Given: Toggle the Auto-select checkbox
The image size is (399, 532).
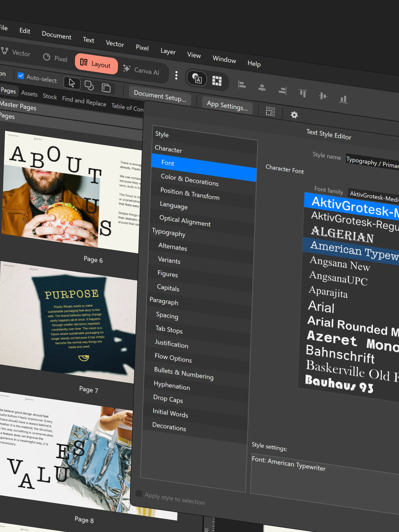Looking at the screenshot, I should coord(21,76).
